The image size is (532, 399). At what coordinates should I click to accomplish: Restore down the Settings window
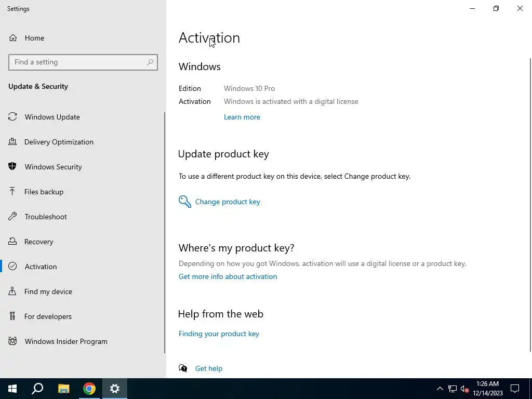pos(496,8)
